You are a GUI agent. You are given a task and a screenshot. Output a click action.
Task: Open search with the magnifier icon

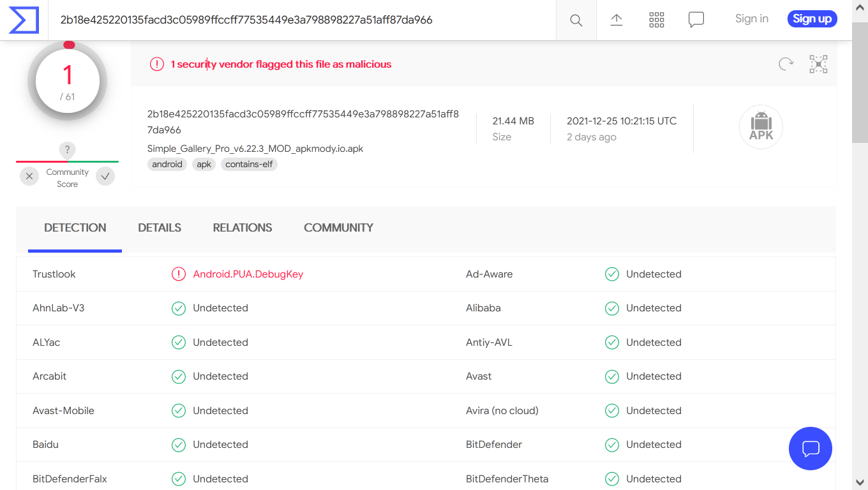coord(576,20)
